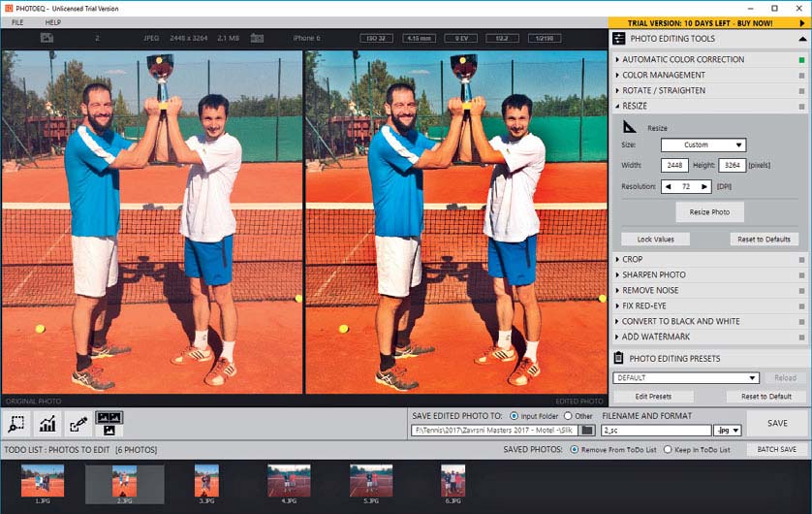Toggle the Fix Red-Eye indicator square
The image size is (812, 514).
pos(801,306)
